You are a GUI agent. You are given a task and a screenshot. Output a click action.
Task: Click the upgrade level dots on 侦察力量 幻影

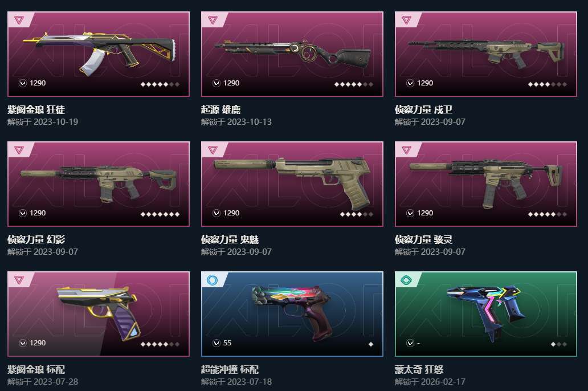tap(160, 214)
